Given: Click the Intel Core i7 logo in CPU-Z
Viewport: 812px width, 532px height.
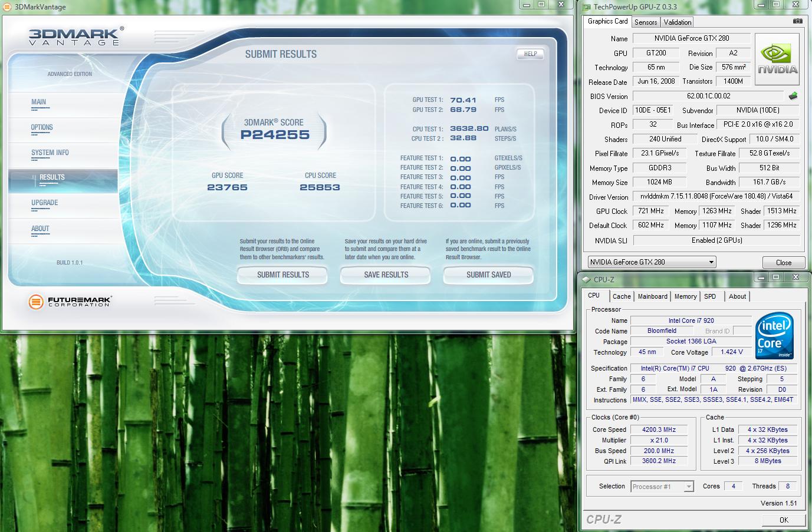Looking at the screenshot, I should point(774,336).
